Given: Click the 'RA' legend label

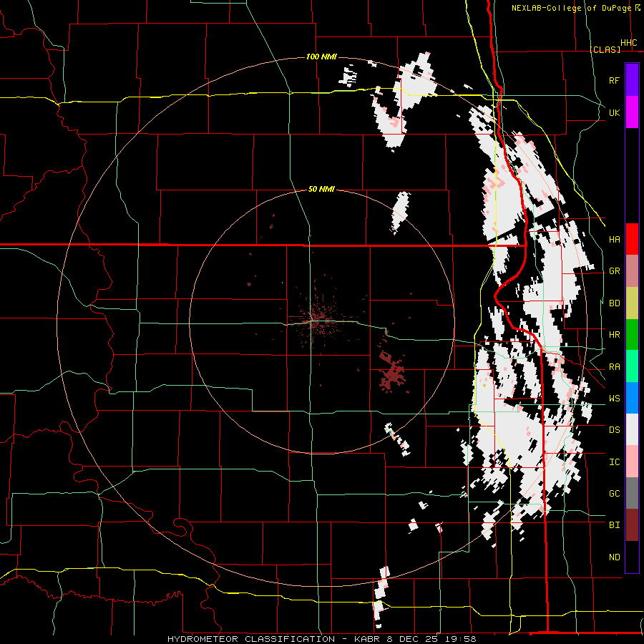Looking at the screenshot, I should click(x=614, y=367).
